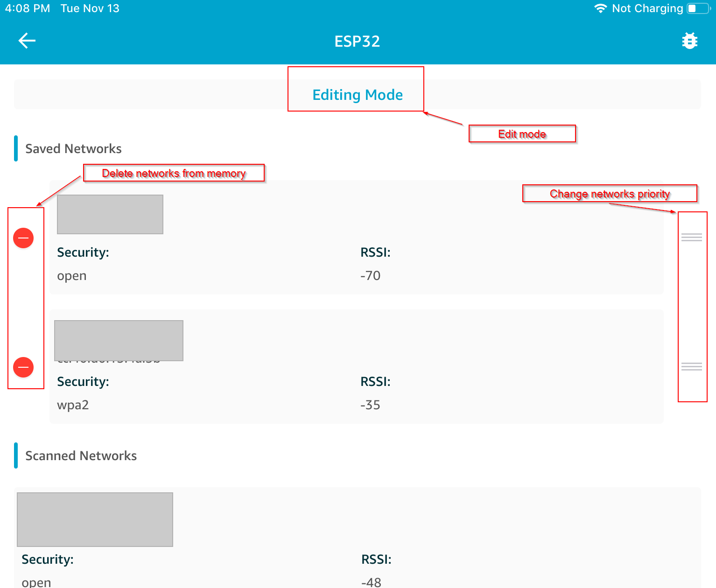
Task: Select the Scanned Networks section header
Action: (81, 455)
